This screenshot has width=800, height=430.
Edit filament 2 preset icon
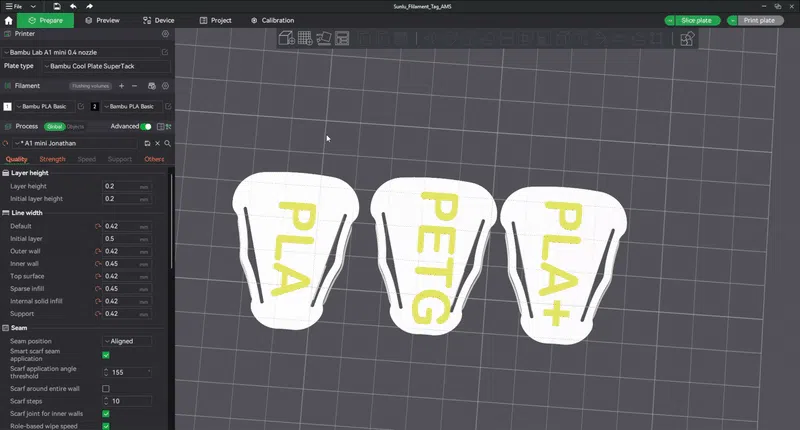[x=168, y=106]
